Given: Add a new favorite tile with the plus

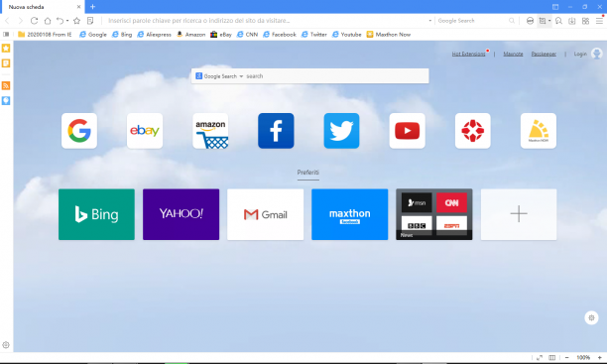Looking at the screenshot, I should click(x=519, y=214).
